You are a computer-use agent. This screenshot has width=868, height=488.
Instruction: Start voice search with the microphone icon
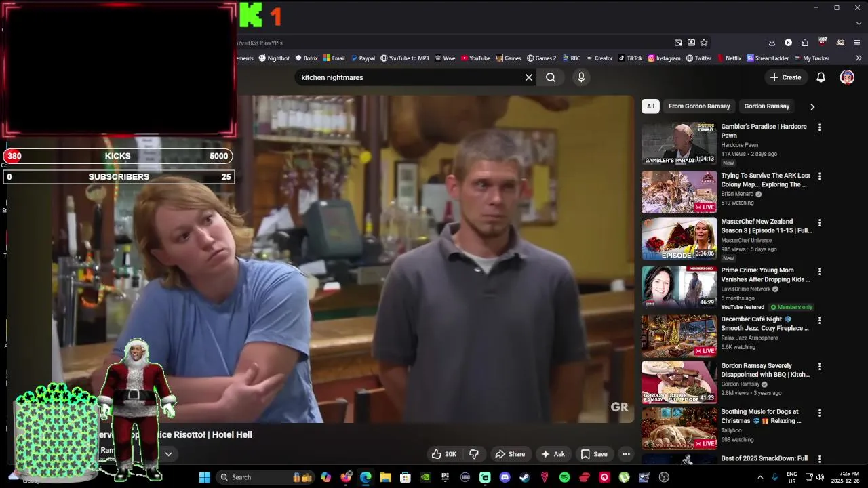(x=581, y=77)
